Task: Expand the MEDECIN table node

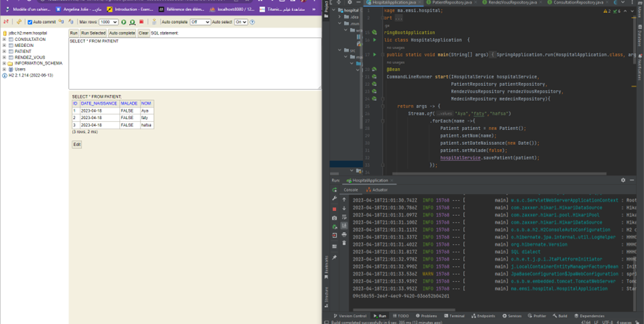Action: (4, 46)
